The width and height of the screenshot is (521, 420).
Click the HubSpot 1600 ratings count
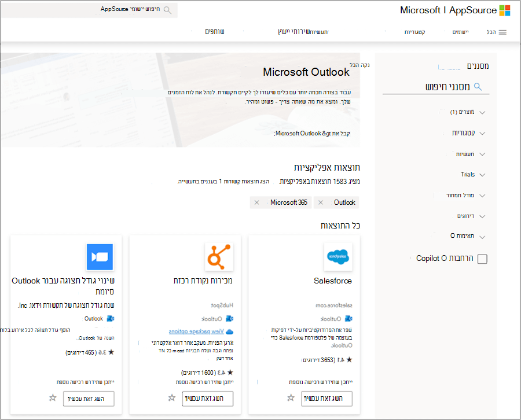pyautogui.click(x=199, y=373)
